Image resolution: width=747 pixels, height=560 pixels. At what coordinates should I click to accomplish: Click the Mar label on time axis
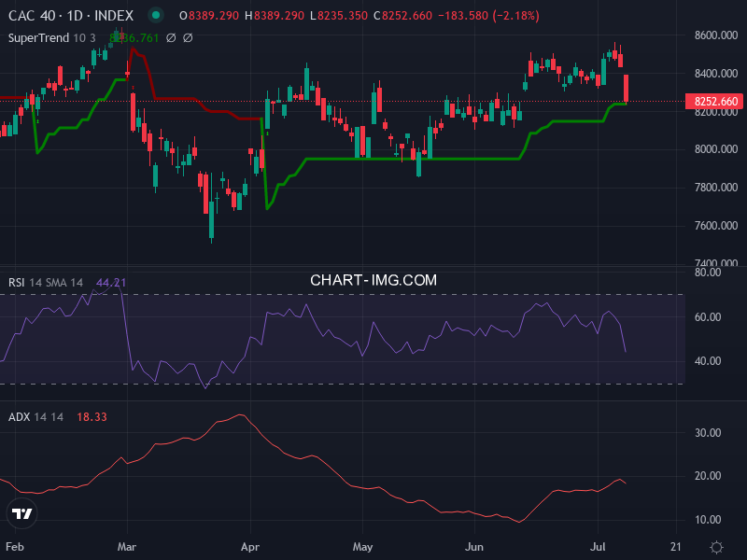[x=127, y=547]
